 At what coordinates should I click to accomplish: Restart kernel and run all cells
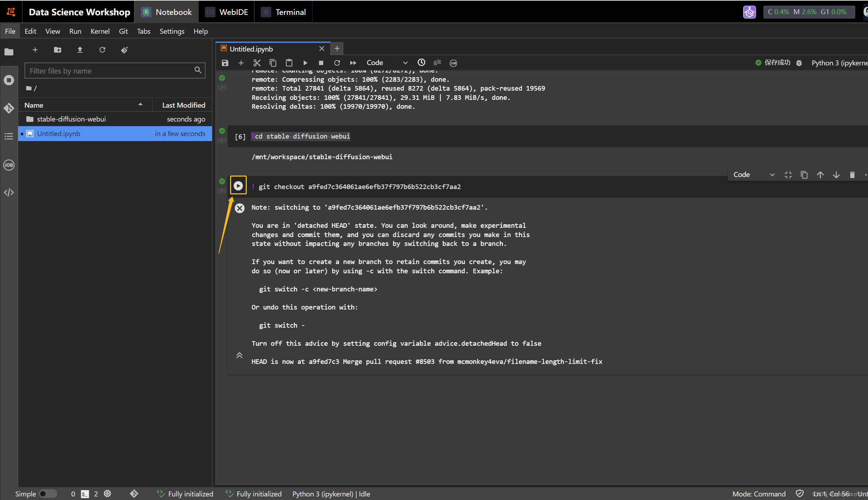353,63
